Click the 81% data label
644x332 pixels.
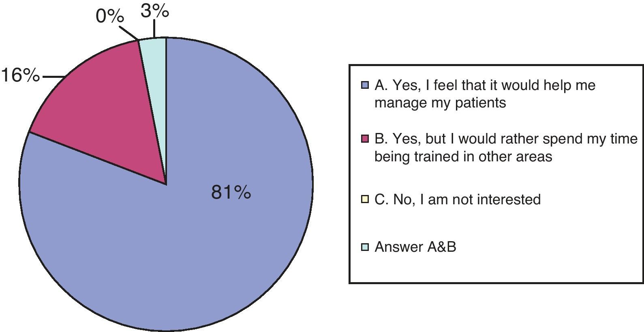tap(231, 193)
